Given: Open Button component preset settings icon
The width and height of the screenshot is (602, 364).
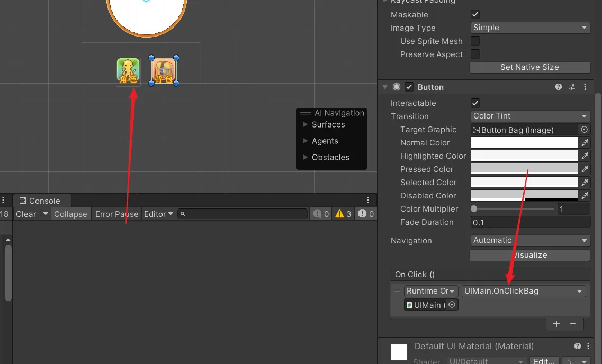Looking at the screenshot, I should tap(572, 87).
